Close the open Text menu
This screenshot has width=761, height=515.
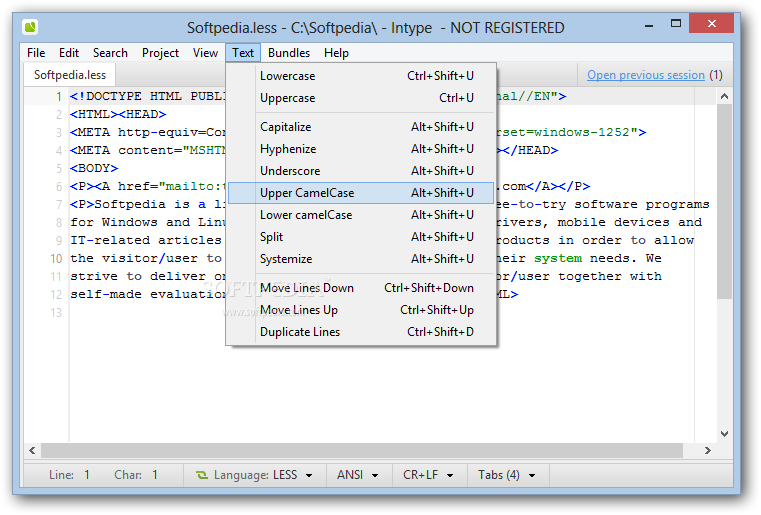click(243, 53)
